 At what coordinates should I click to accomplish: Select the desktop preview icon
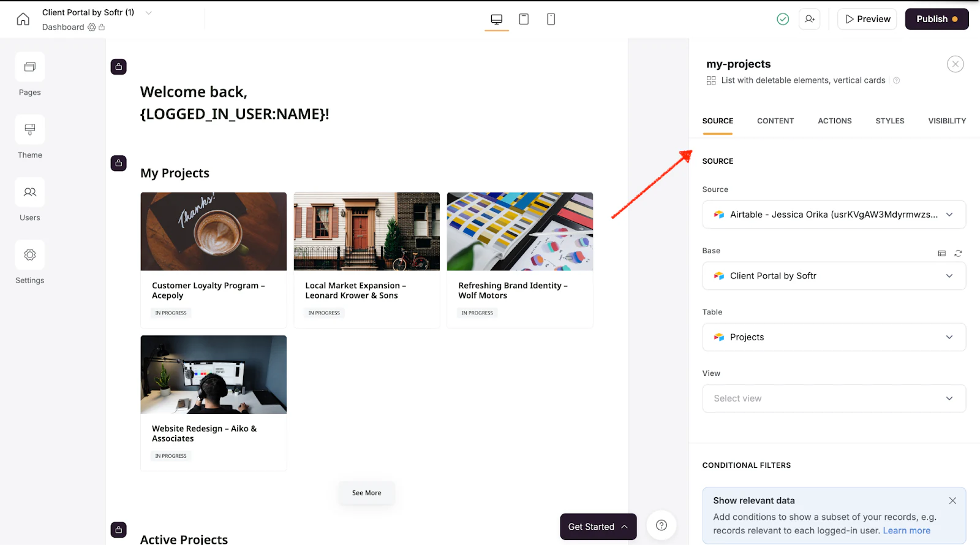[x=497, y=19]
